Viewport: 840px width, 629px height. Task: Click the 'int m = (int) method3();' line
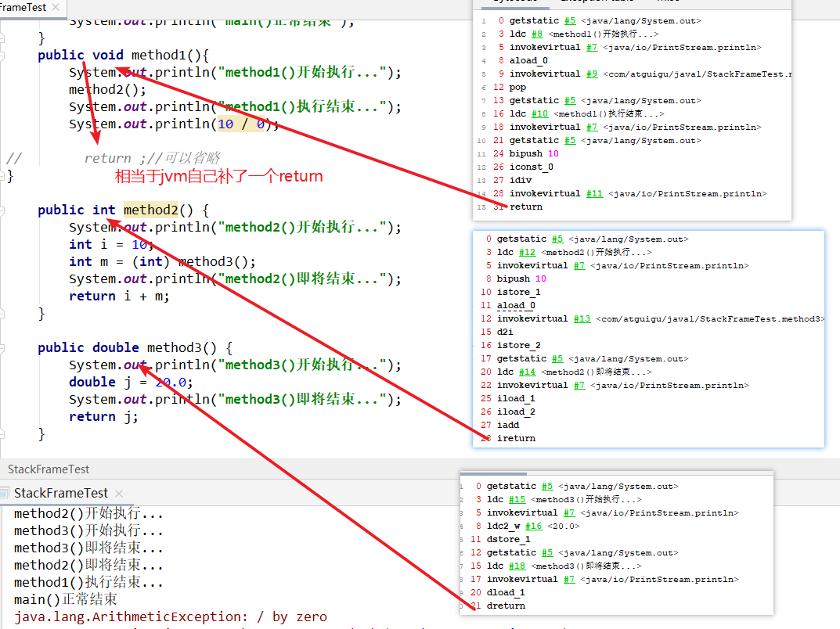pos(162,262)
